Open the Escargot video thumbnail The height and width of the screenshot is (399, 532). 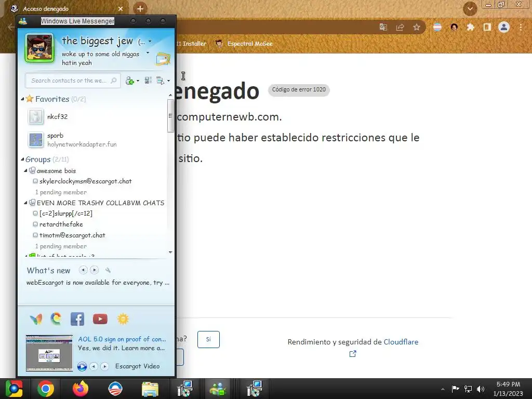pyautogui.click(x=49, y=353)
